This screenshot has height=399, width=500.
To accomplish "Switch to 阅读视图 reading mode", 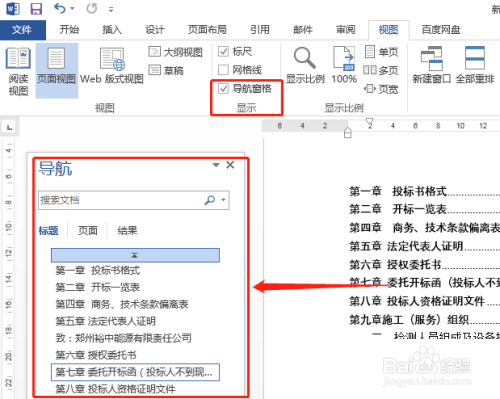I will click(x=18, y=71).
